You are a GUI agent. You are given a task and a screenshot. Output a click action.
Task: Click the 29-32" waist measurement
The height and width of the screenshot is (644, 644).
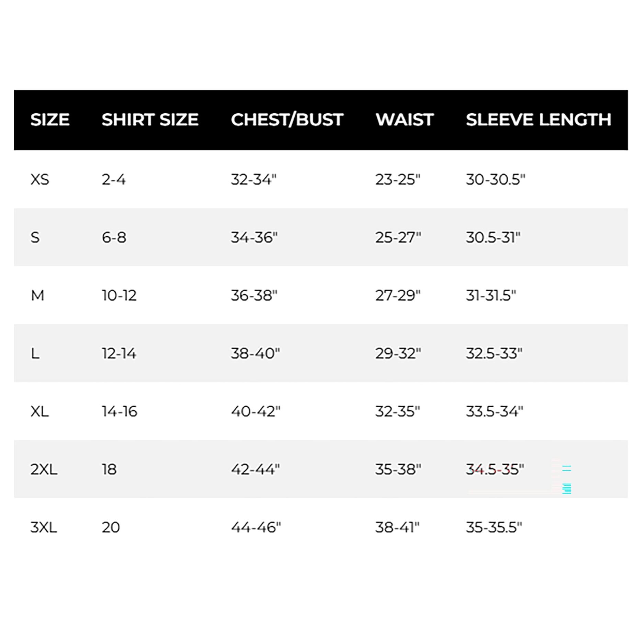[398, 353]
